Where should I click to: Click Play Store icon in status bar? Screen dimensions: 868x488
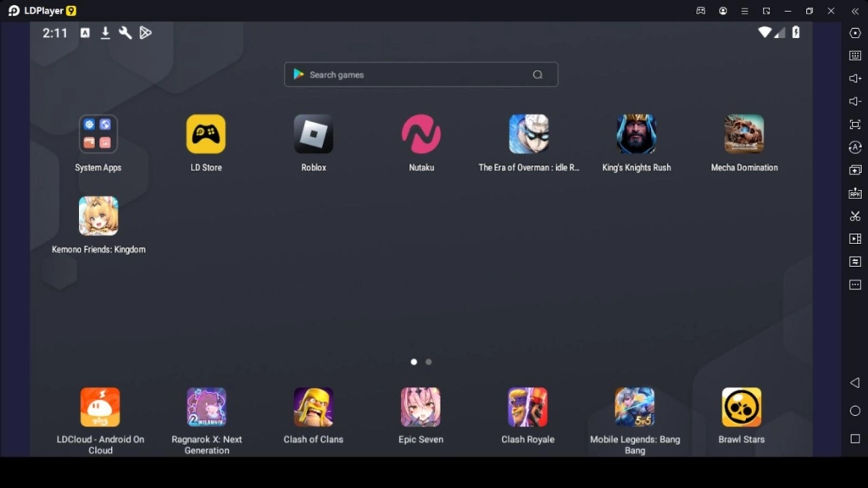(146, 33)
